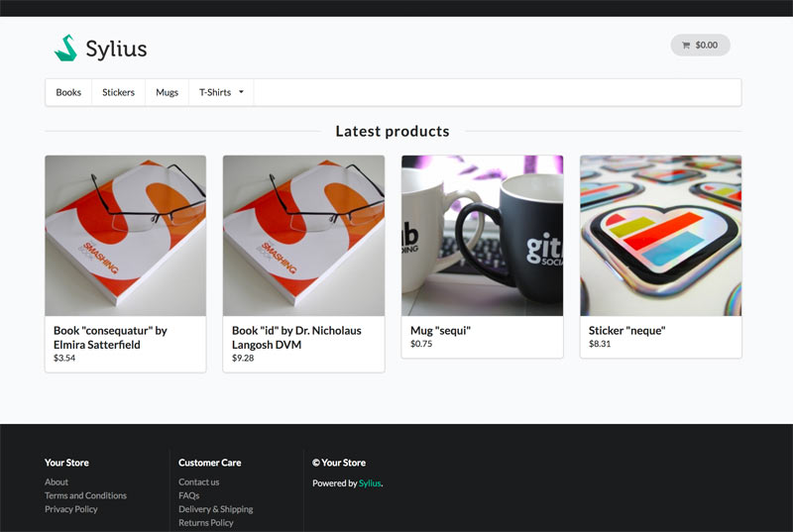Click the Sylius green logo icon
793x532 pixels.
[x=65, y=48]
